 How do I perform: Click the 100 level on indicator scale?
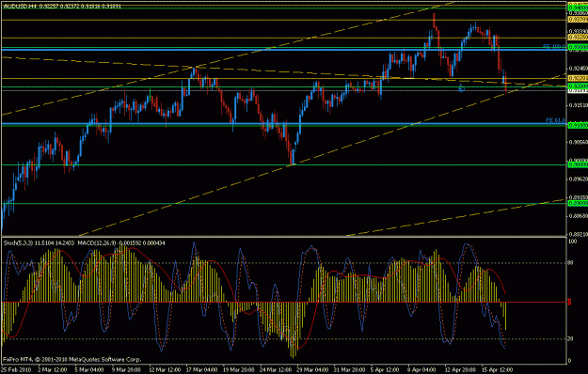click(572, 242)
